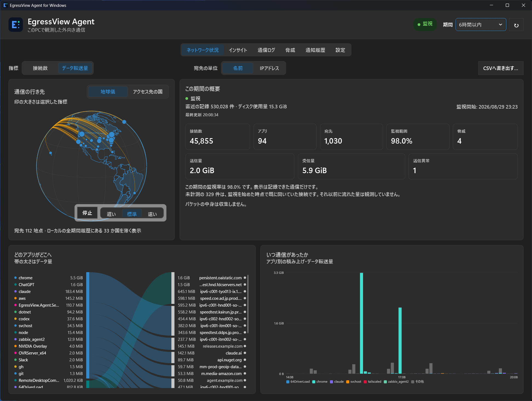
Task: Click the destination list scrollbar
Action: pyautogui.click(x=248, y=304)
